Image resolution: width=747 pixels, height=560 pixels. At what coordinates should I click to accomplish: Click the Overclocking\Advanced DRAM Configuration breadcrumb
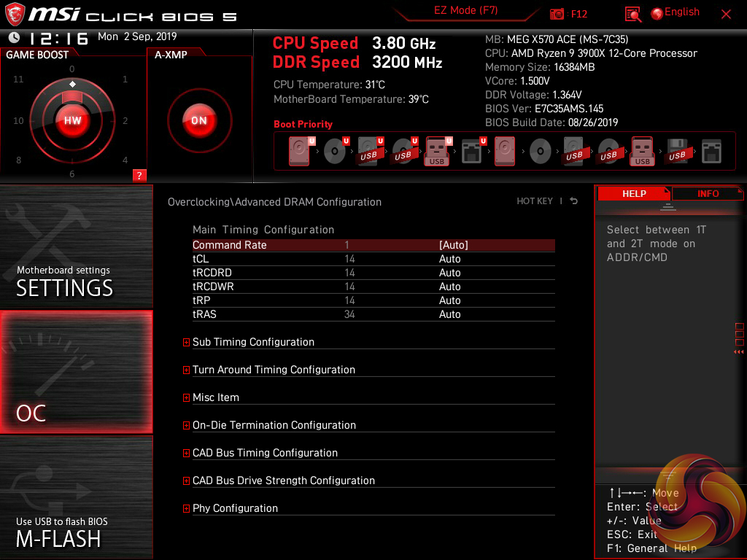tap(274, 202)
